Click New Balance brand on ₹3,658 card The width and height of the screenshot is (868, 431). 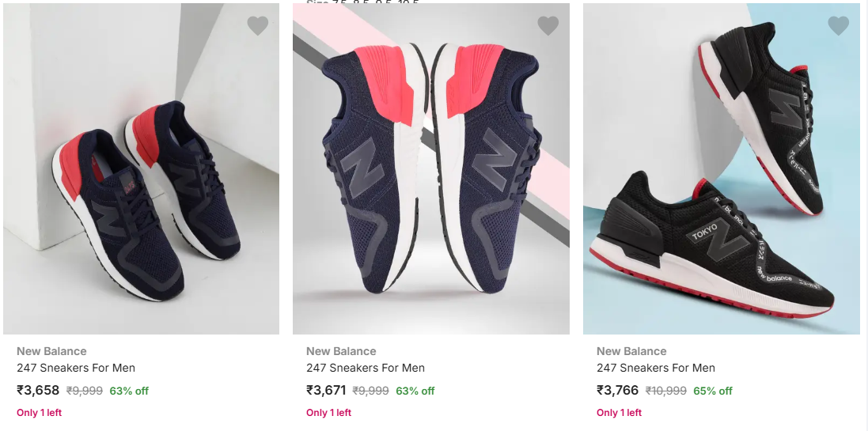coord(51,351)
